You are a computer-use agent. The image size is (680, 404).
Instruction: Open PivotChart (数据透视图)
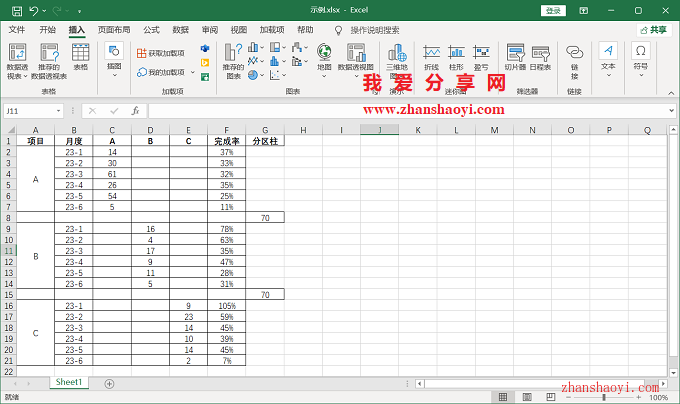(x=356, y=60)
